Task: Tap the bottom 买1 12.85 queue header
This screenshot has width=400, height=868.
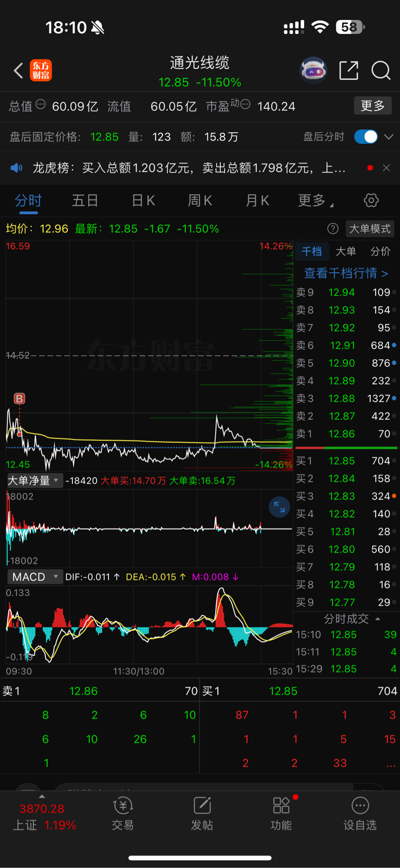Action: click(x=299, y=691)
